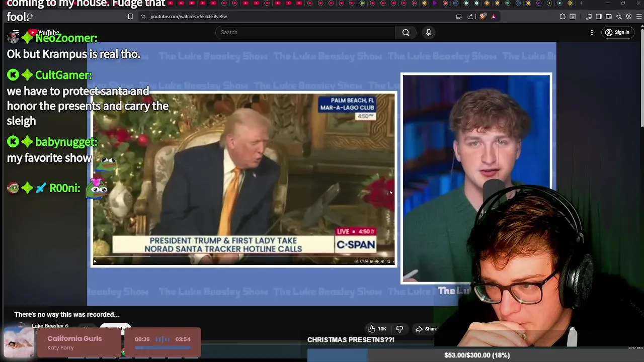Open the media control music note icon

click(x=589, y=17)
